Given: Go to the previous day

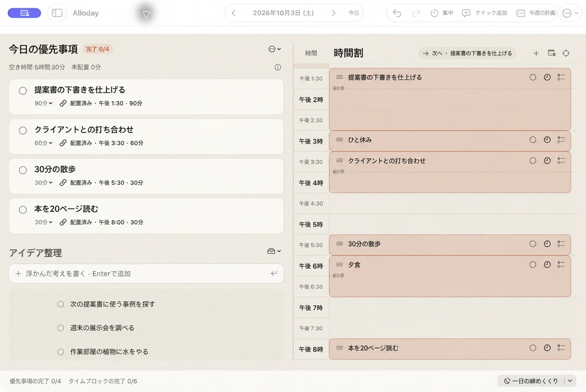Looking at the screenshot, I should tap(234, 13).
